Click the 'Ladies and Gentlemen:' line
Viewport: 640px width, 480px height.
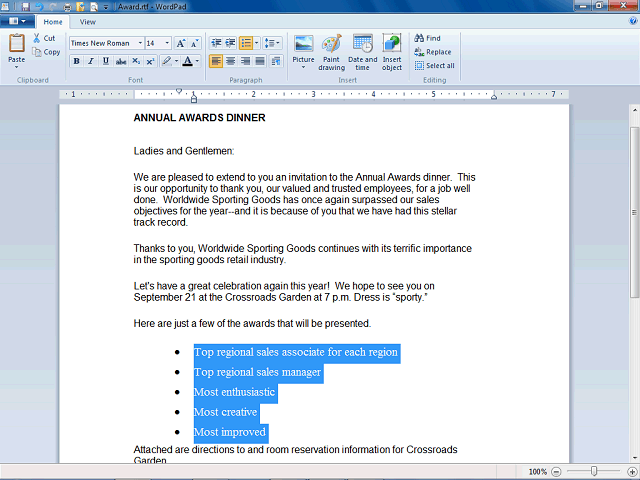coord(184,151)
